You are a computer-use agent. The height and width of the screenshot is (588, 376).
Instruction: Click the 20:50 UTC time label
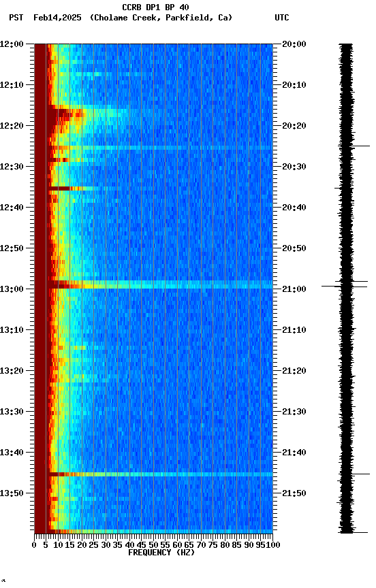294,248
